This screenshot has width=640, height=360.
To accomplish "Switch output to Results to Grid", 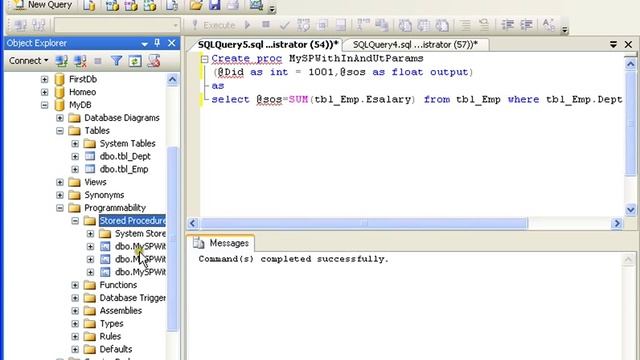I will (424, 25).
